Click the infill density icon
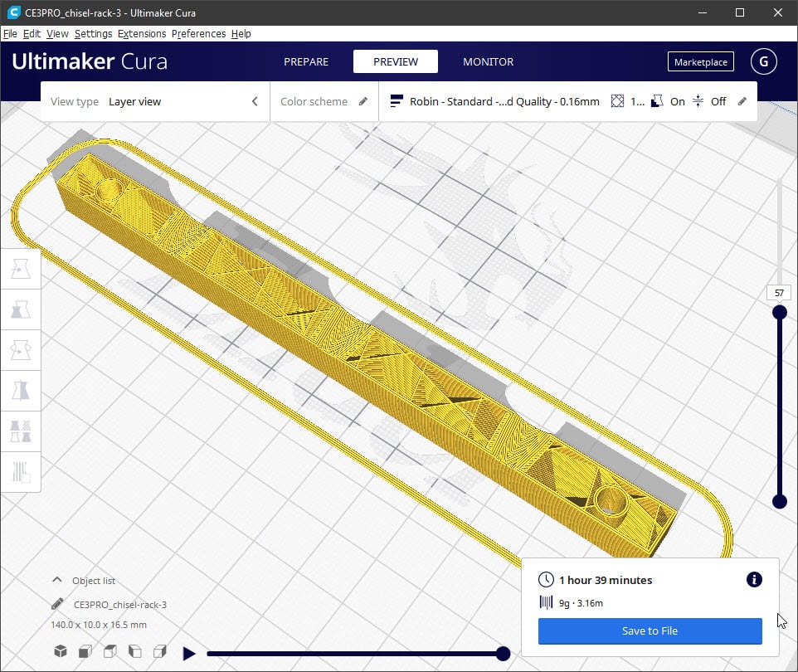The image size is (798, 672). [x=617, y=101]
